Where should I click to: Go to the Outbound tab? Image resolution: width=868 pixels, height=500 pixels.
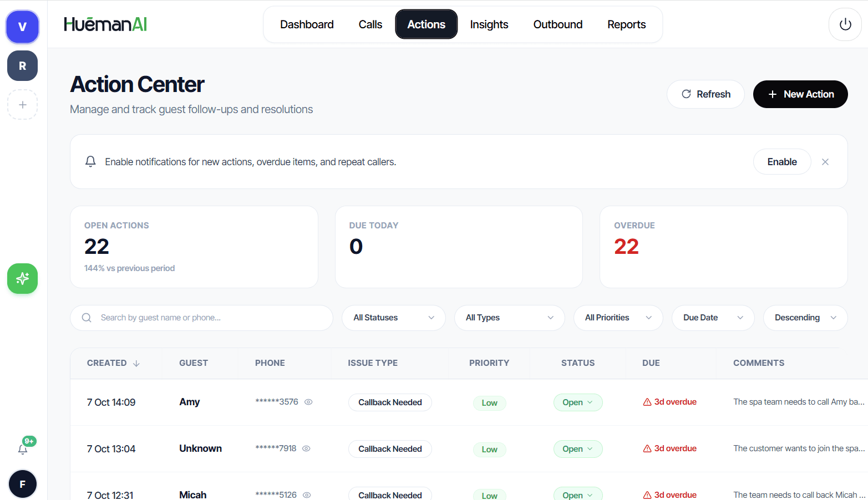(558, 24)
